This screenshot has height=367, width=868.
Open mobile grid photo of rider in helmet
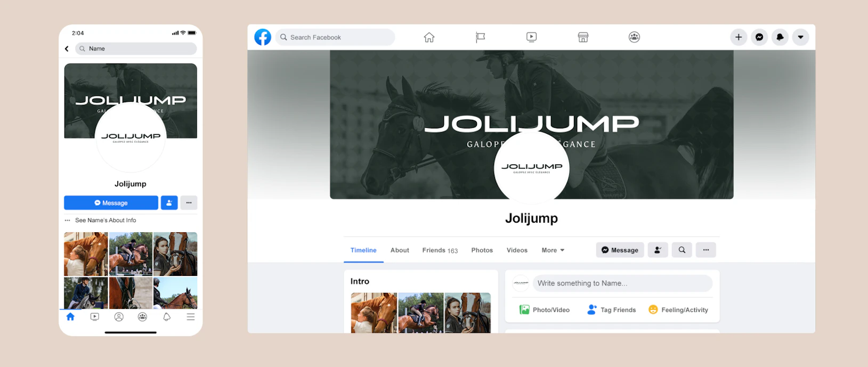click(86, 293)
